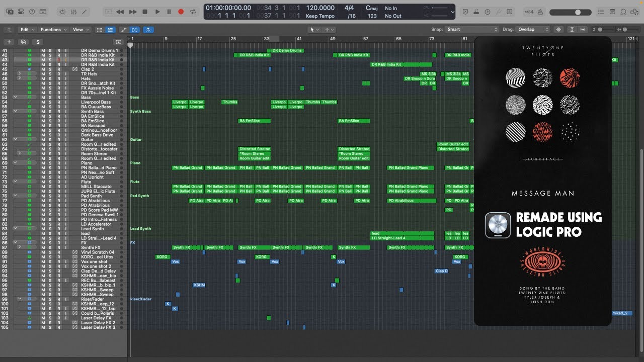The width and height of the screenshot is (644, 362).
Task: Select the tempo value 120.0000
Action: click(x=320, y=8)
